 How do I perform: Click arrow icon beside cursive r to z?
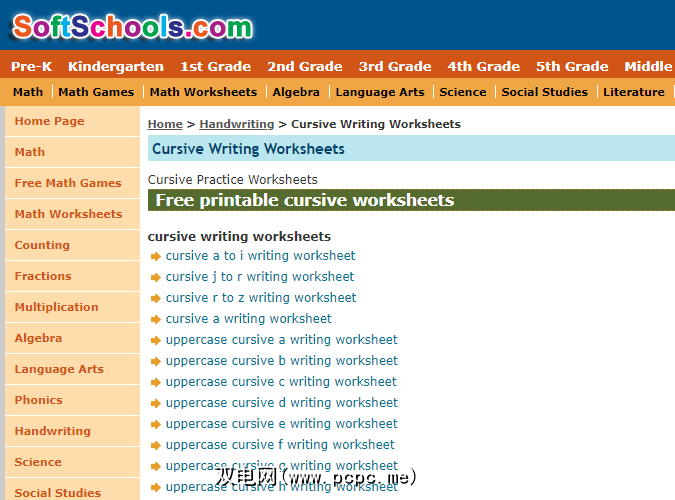[155, 298]
